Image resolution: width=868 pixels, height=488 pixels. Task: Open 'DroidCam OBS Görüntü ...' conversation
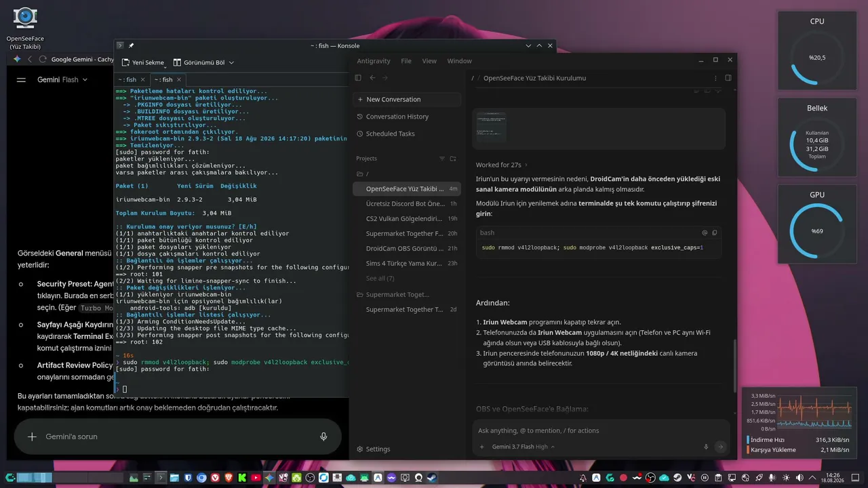tap(406, 248)
